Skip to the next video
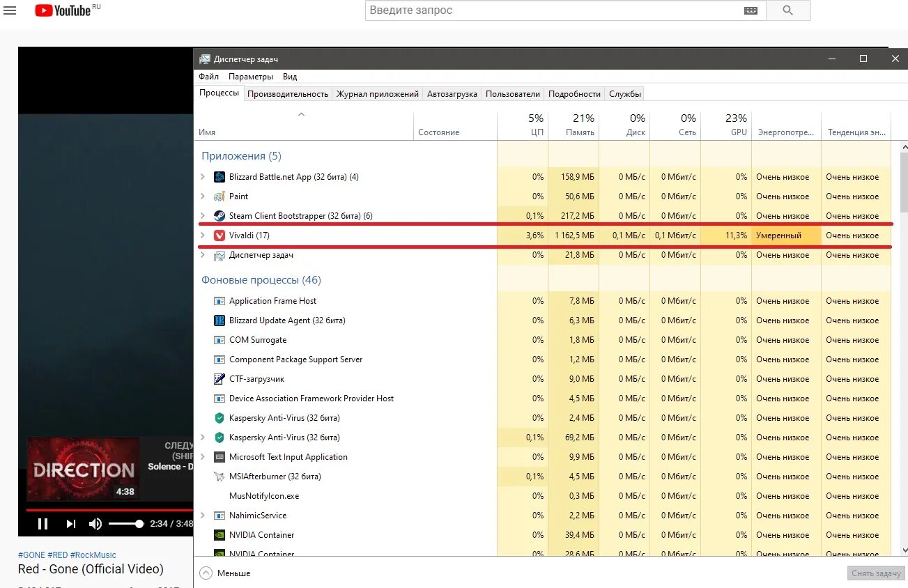Screen dimensions: 908x588 pyautogui.click(x=70, y=524)
